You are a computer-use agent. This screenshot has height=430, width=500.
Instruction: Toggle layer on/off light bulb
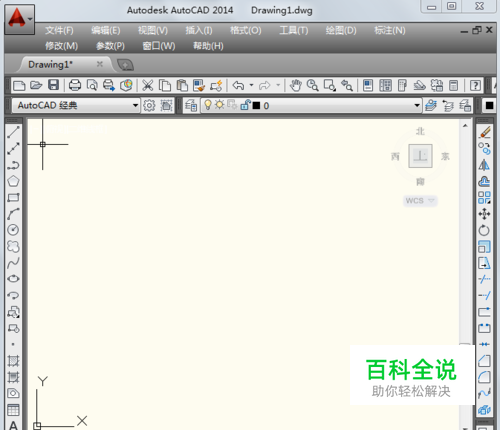[x=208, y=105]
